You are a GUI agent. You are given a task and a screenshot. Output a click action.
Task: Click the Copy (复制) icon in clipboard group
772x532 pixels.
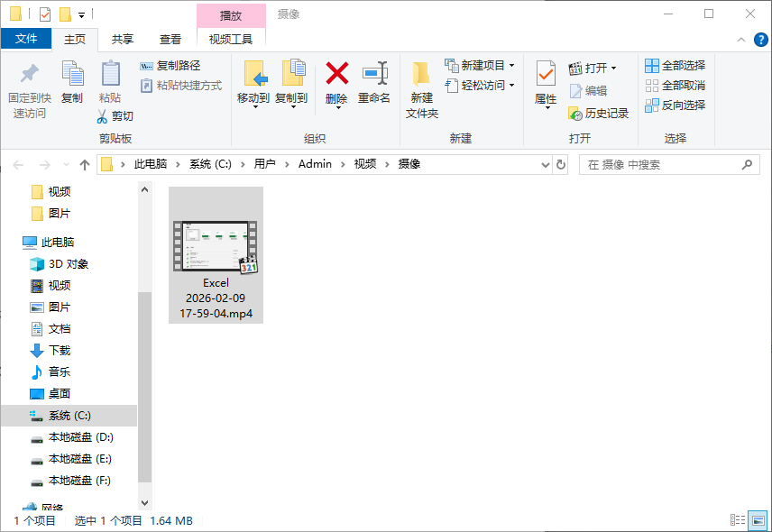pyautogui.click(x=72, y=74)
